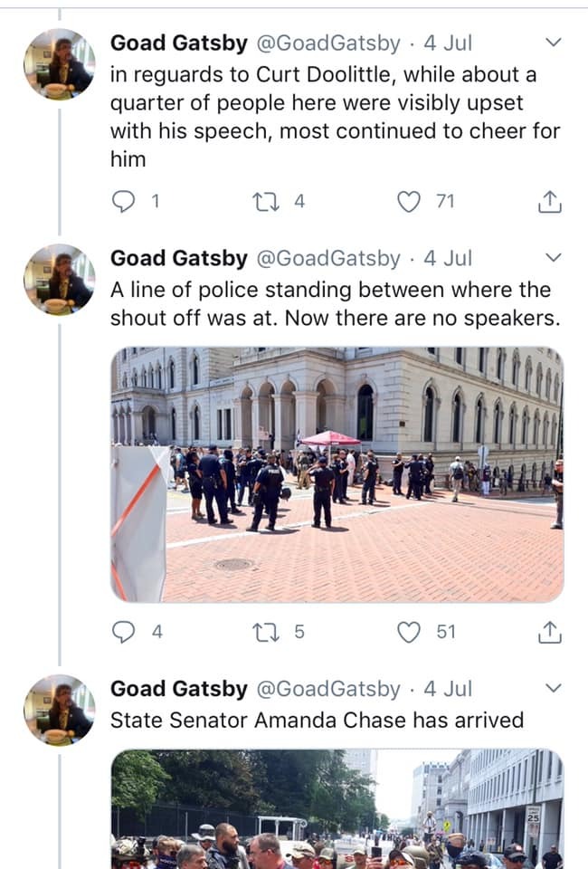Viewport: 588px width, 869px height.
Task: Open Goad Gatsby profile from the first tweet
Action: [x=178, y=43]
